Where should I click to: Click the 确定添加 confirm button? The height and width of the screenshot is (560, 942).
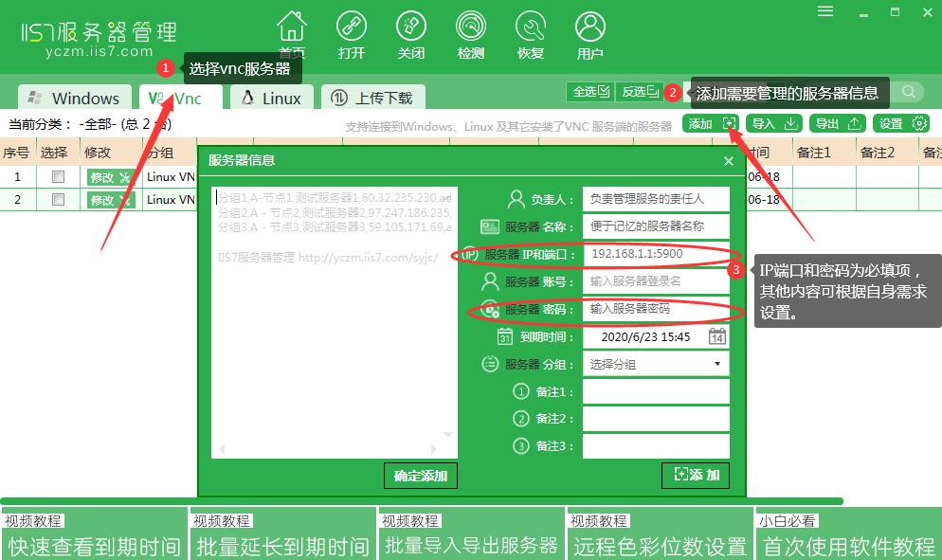tap(420, 476)
